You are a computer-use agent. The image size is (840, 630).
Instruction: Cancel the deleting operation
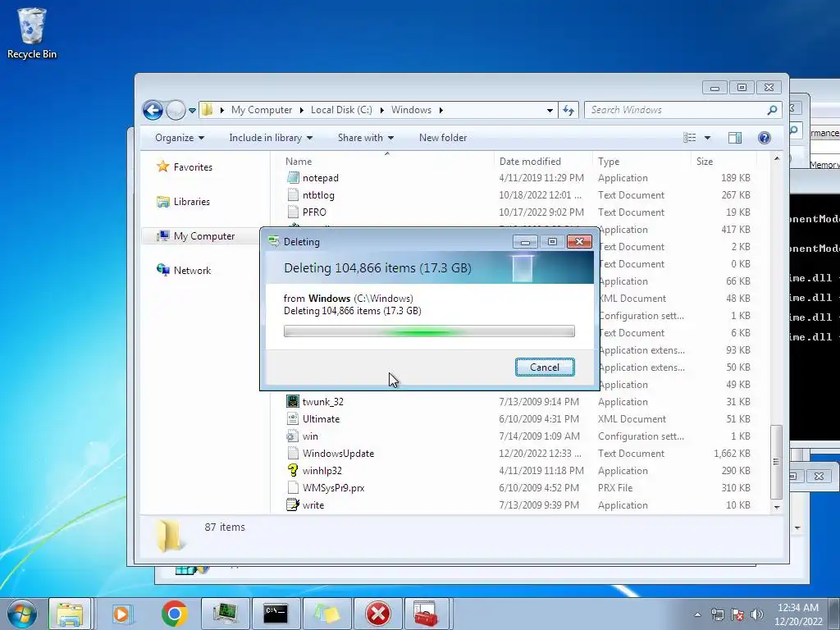coord(545,367)
